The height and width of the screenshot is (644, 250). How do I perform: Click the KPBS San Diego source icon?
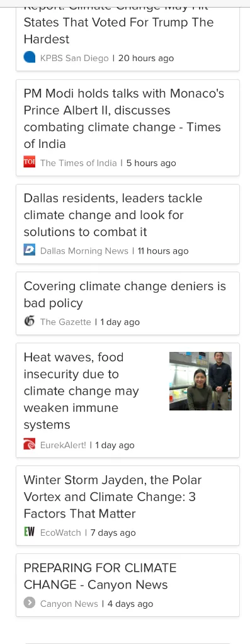pyautogui.click(x=29, y=57)
